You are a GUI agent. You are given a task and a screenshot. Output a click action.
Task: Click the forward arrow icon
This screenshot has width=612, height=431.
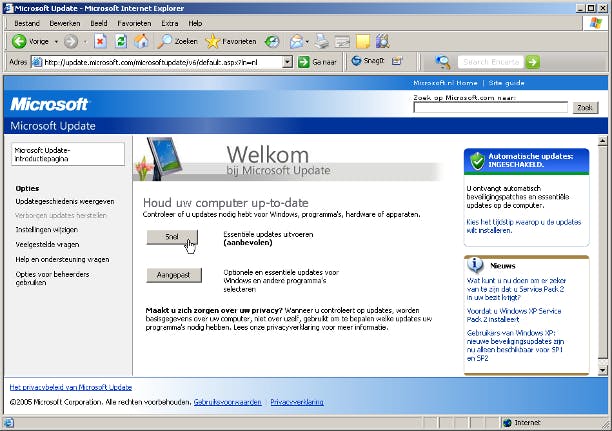tap(71, 41)
